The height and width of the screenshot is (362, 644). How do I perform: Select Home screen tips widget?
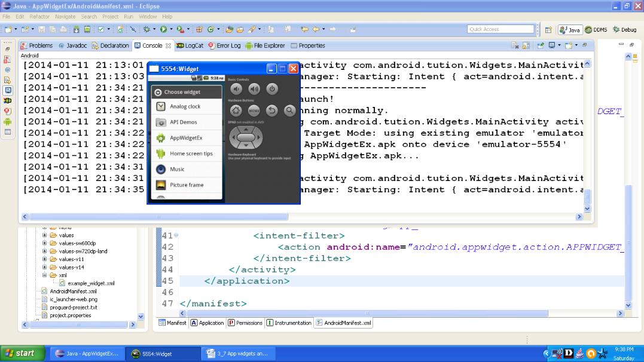187,154
